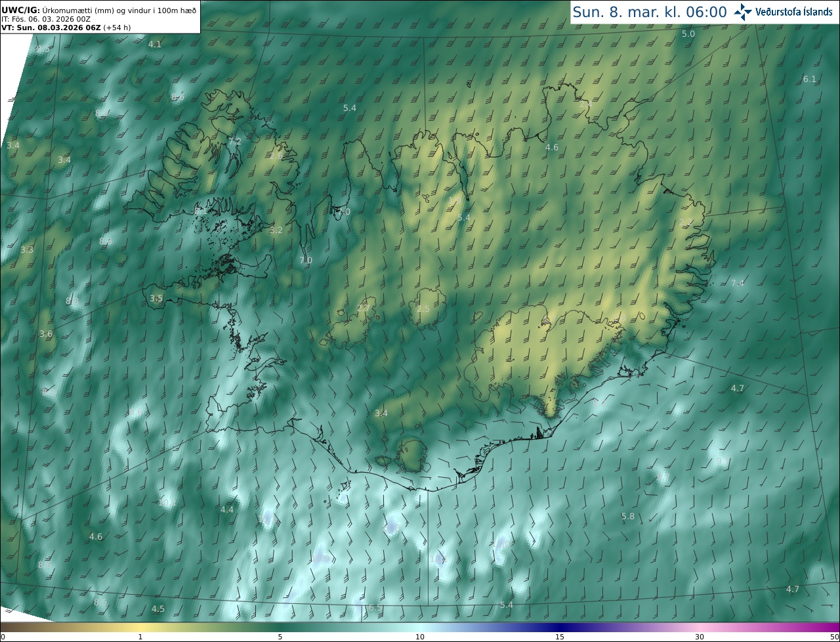Select the timestamp Sun. 8. mar. kl. 06:00
The width and height of the screenshot is (840, 642).
click(650, 12)
